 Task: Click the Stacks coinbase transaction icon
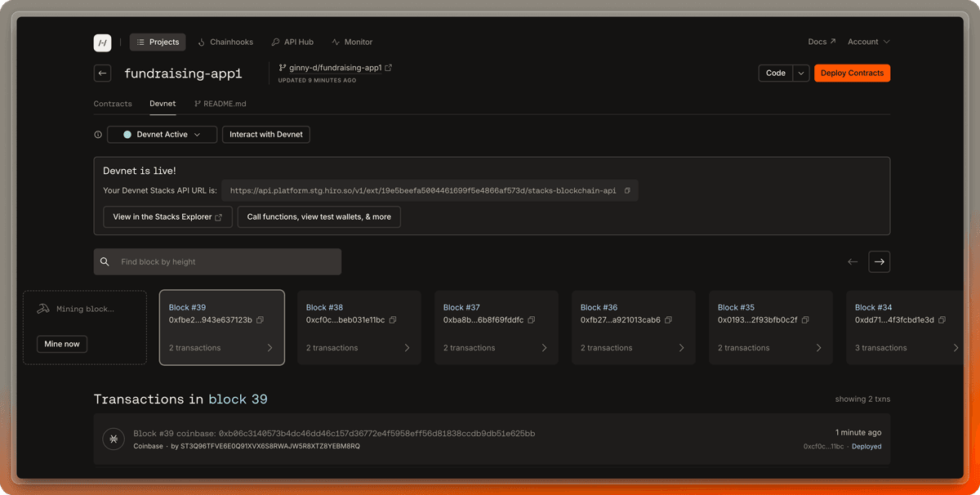click(x=114, y=439)
